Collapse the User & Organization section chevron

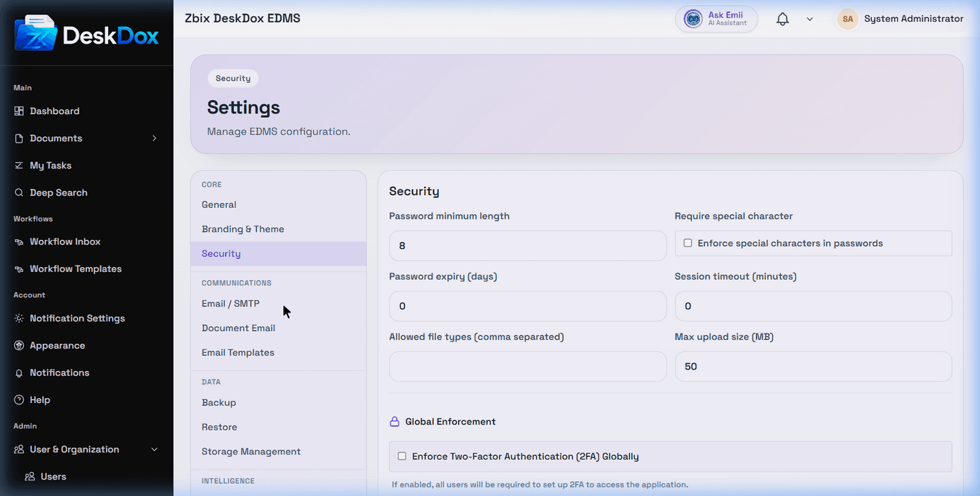(154, 449)
